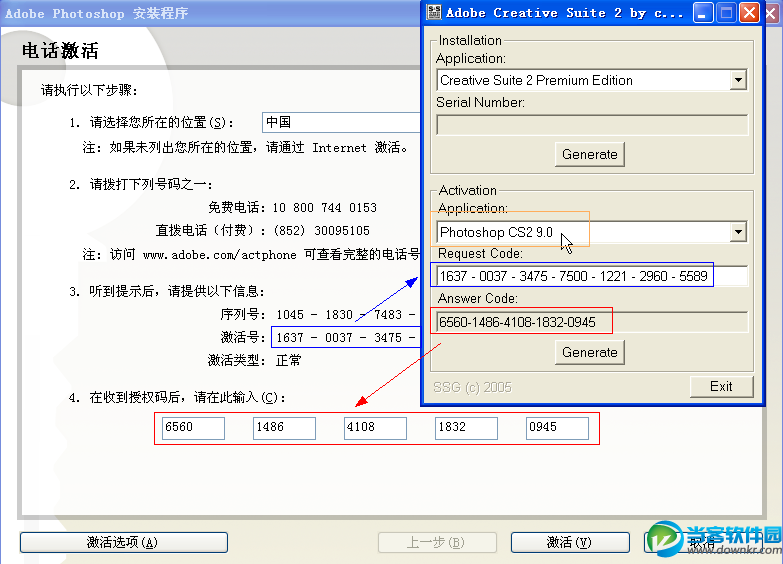The image size is (783, 564).
Task: Click the authorization field containing 1486
Action: 284,428
